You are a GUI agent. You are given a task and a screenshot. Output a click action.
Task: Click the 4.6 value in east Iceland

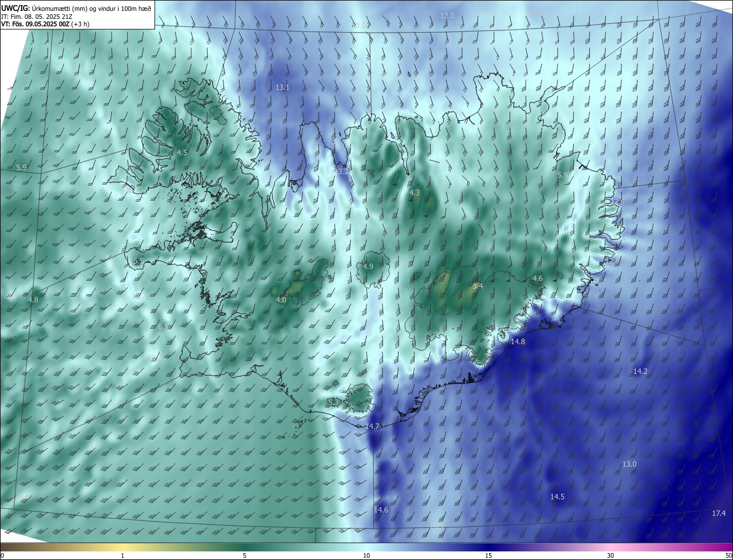pyautogui.click(x=538, y=279)
